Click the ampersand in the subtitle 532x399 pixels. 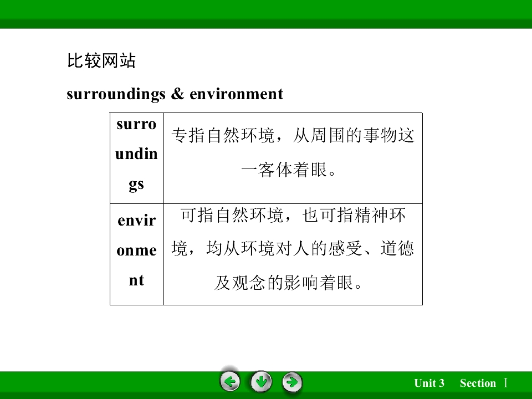(177, 94)
